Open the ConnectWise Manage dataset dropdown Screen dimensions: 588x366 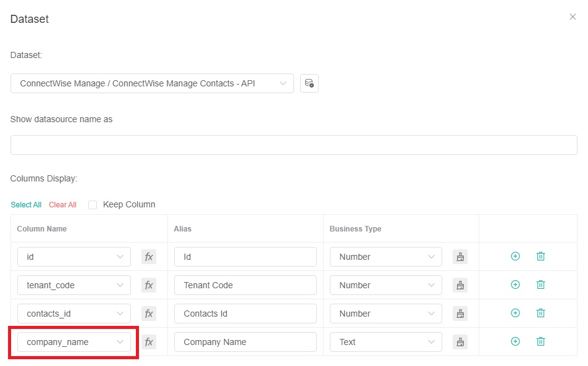(x=152, y=83)
